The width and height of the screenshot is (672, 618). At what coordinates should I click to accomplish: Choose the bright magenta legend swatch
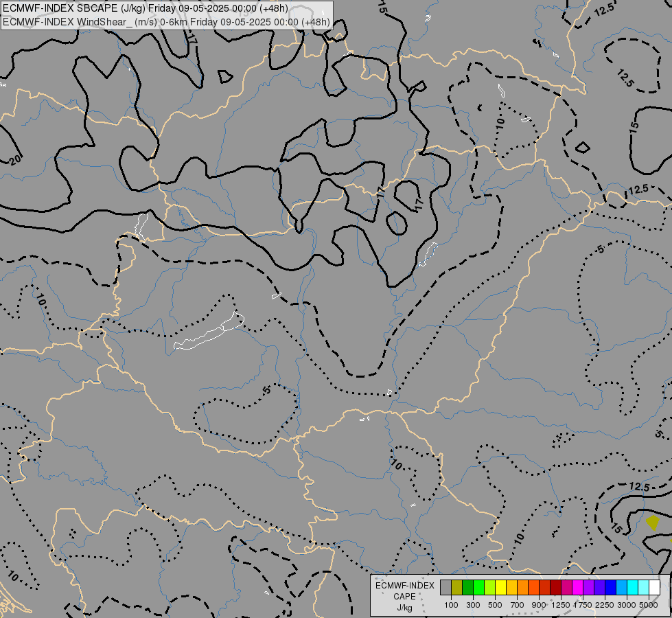[578, 588]
